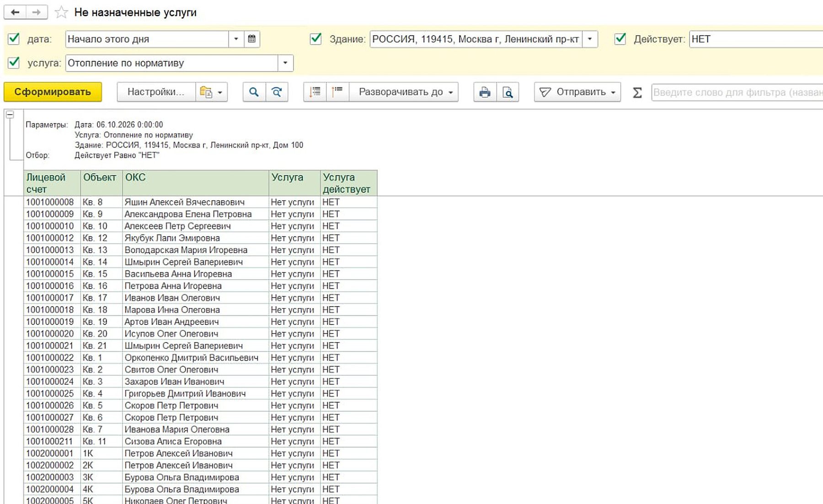This screenshot has height=504, width=823.
Task: Click the Сформировать button
Action: pyautogui.click(x=53, y=92)
